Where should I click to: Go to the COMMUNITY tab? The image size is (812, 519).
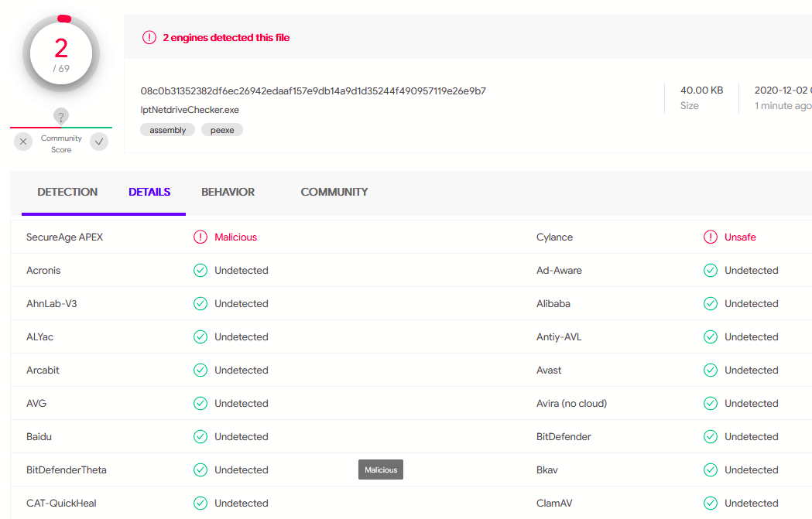(334, 192)
